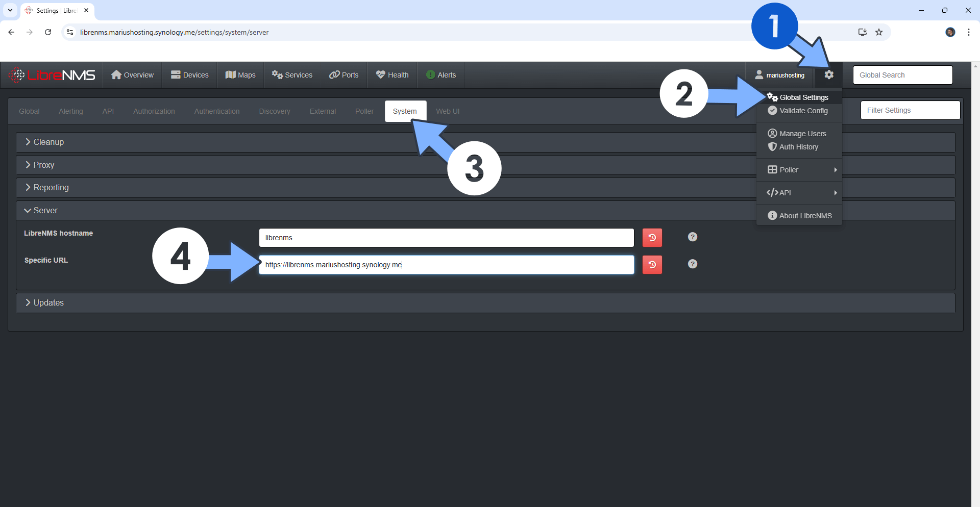The width and height of the screenshot is (980, 507).
Task: Open the Devices menu
Action: click(189, 75)
